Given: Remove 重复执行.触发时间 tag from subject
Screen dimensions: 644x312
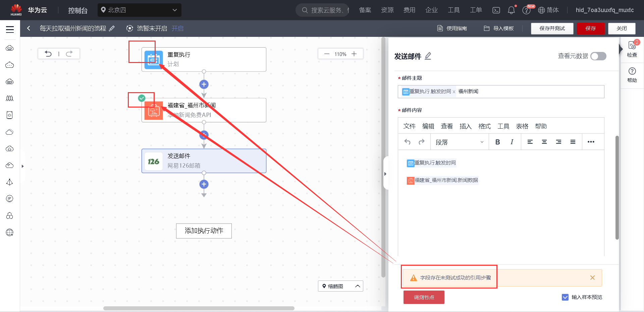Looking at the screenshot, I should pos(454,92).
